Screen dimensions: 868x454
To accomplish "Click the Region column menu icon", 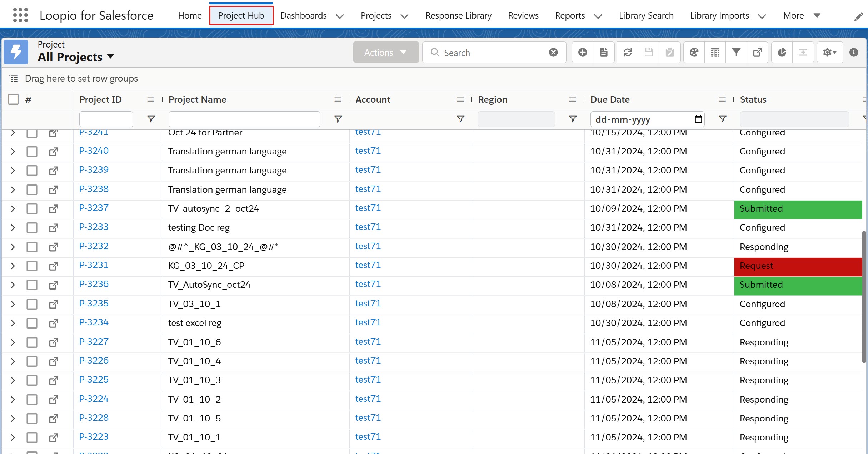I will [573, 99].
